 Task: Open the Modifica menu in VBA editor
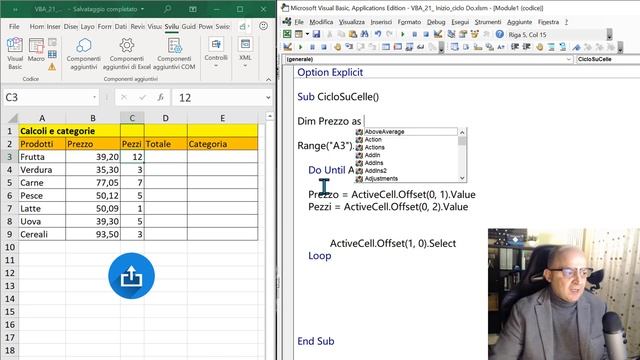pyautogui.click(x=321, y=22)
